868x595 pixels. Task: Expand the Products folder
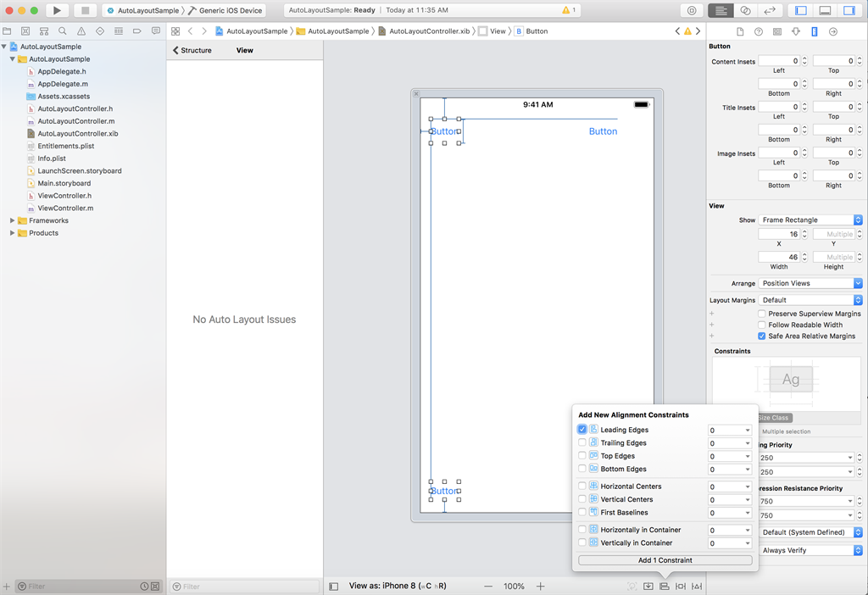coord(12,233)
